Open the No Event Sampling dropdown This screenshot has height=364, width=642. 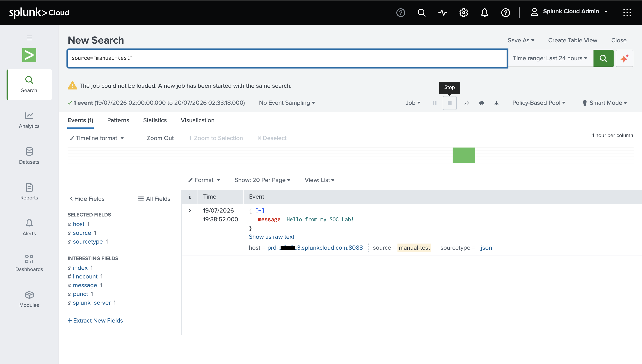click(287, 103)
